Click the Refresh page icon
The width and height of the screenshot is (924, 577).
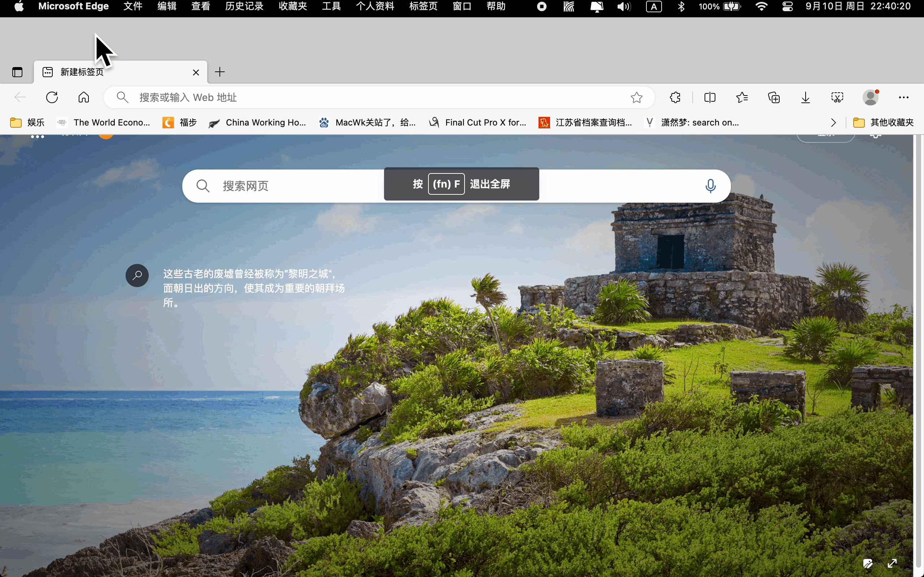[52, 97]
